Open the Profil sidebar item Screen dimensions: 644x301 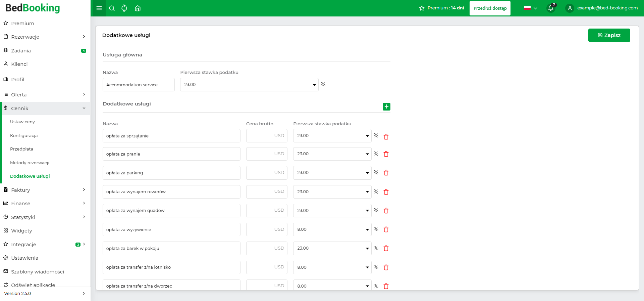click(x=45, y=79)
